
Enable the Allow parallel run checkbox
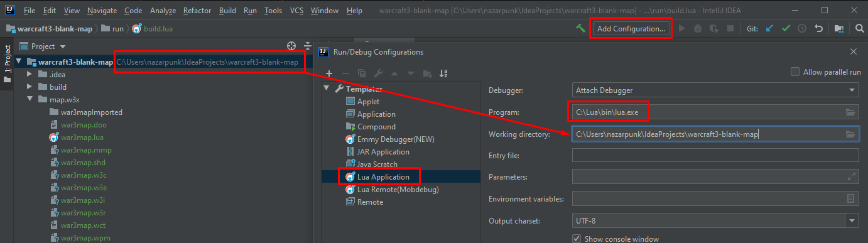[x=795, y=72]
